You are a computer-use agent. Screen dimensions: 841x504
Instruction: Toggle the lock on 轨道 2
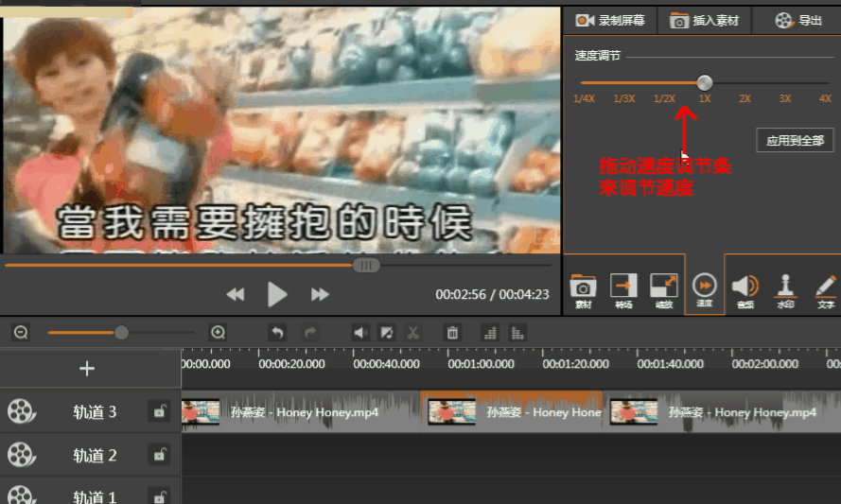159,455
